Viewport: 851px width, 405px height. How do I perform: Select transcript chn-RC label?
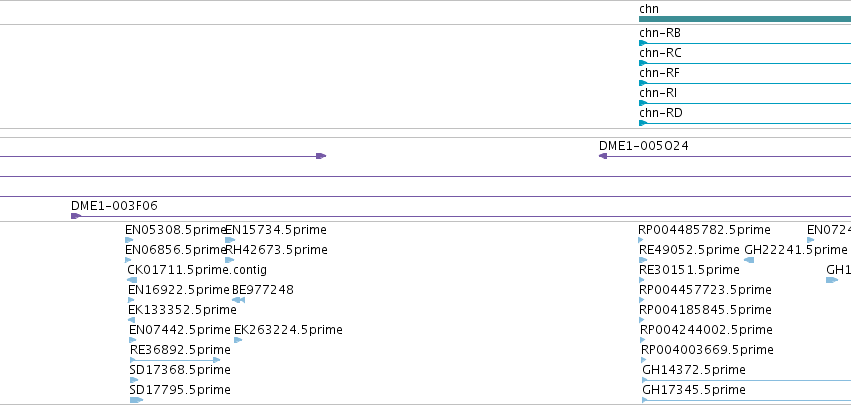(660, 53)
